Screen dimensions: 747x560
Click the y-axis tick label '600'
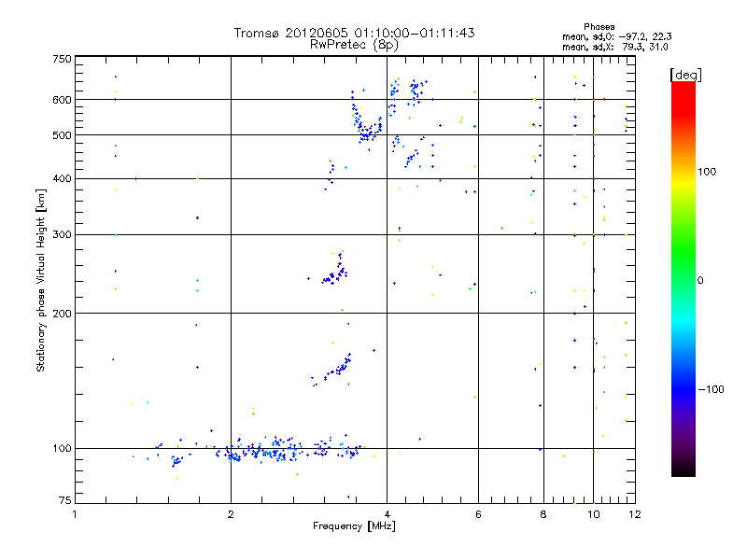click(x=62, y=100)
